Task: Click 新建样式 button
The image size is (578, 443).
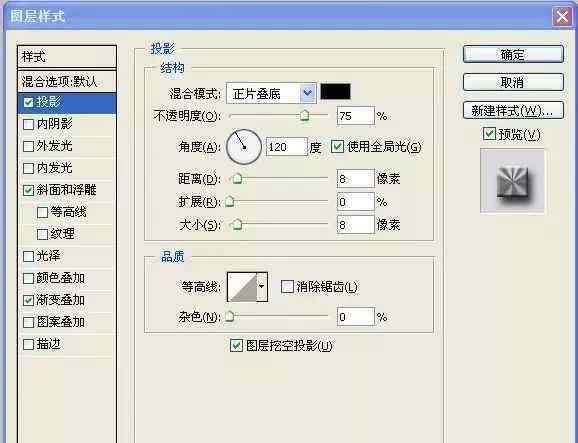Action: coord(513,110)
